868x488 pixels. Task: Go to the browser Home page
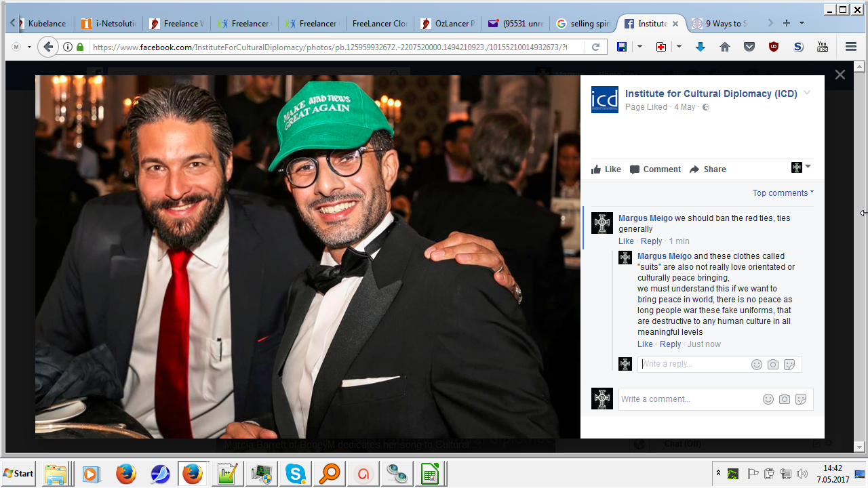pyautogui.click(x=725, y=47)
